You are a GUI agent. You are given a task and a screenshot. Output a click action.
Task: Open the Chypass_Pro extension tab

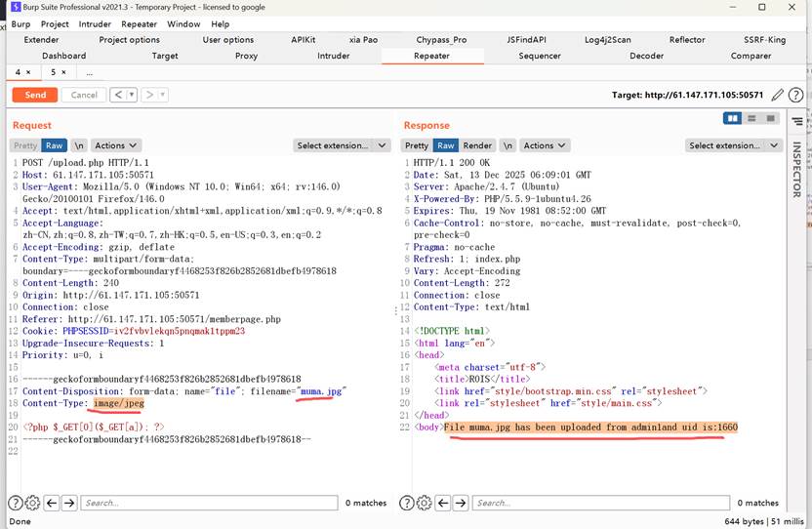[441, 40]
